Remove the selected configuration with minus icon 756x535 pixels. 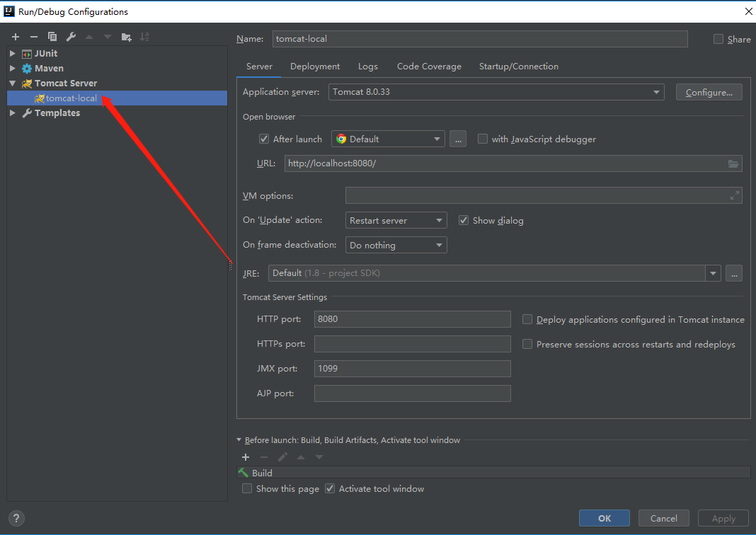[34, 37]
